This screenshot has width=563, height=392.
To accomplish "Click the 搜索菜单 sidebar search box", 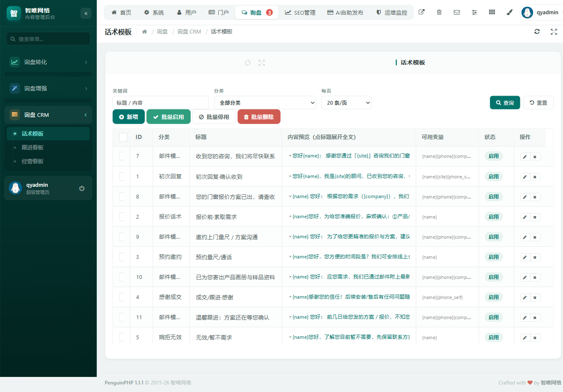I will pyautogui.click(x=48, y=39).
